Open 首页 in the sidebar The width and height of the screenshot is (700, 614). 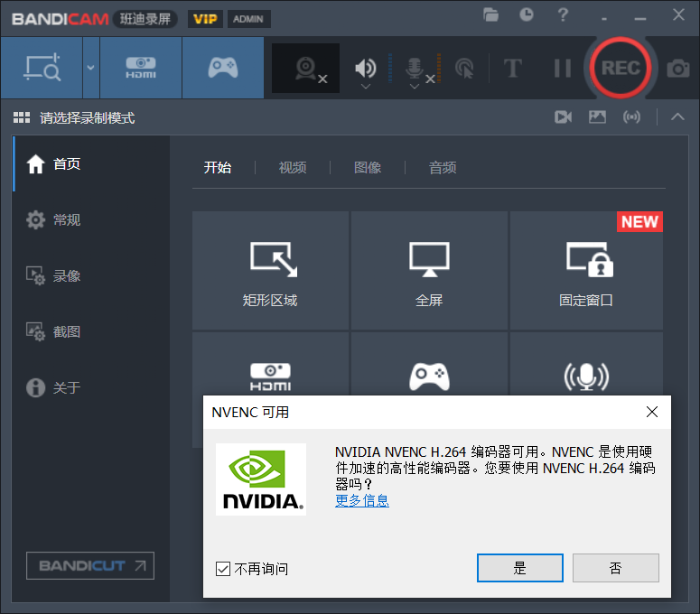(91, 163)
